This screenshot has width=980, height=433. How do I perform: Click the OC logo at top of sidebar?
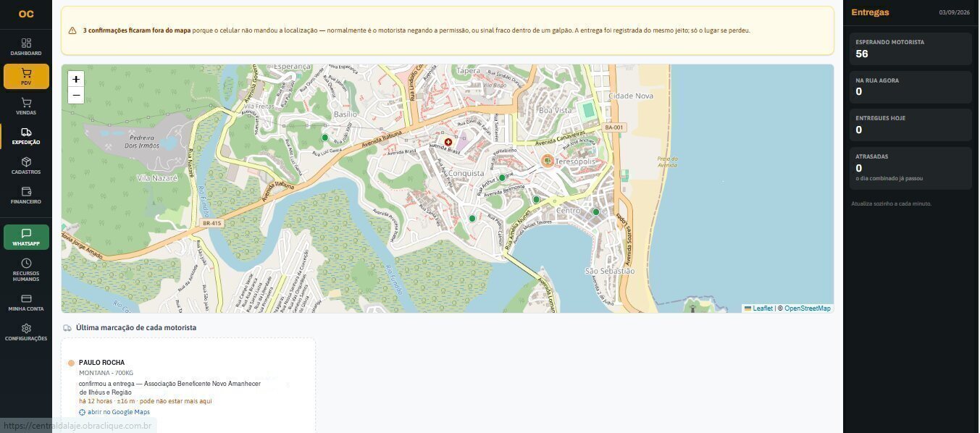click(x=26, y=14)
